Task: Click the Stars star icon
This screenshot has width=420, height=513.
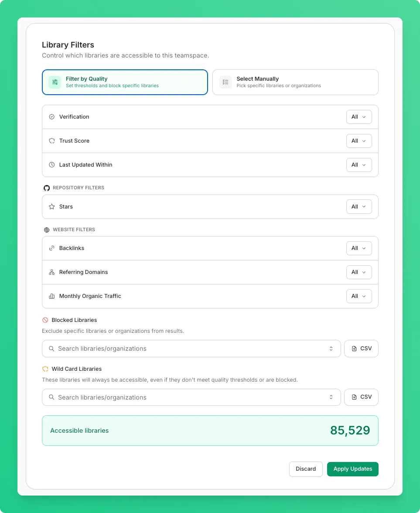Action: pyautogui.click(x=51, y=207)
